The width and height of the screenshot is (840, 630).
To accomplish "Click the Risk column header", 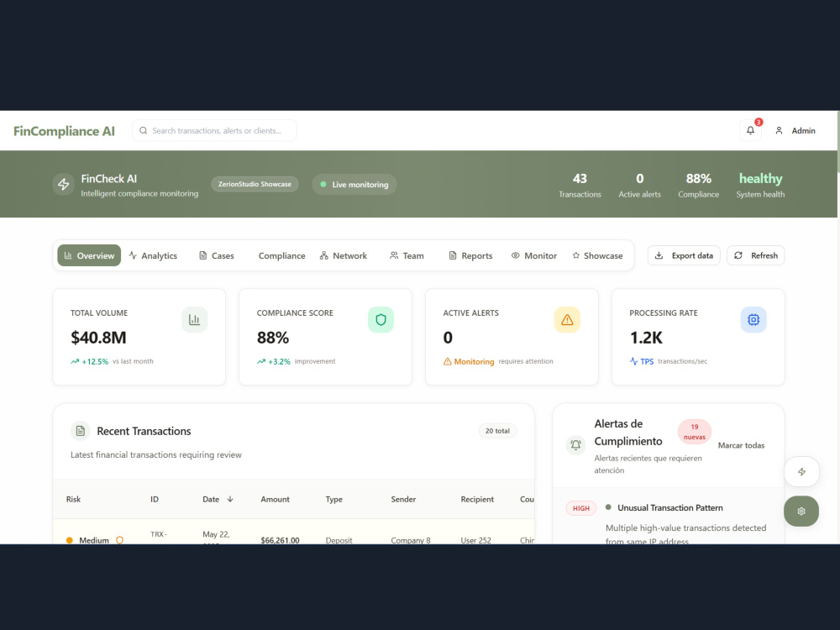I will click(x=73, y=499).
